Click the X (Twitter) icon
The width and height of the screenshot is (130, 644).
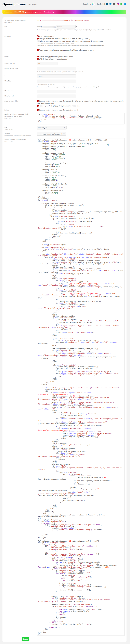click(x=114, y=4)
